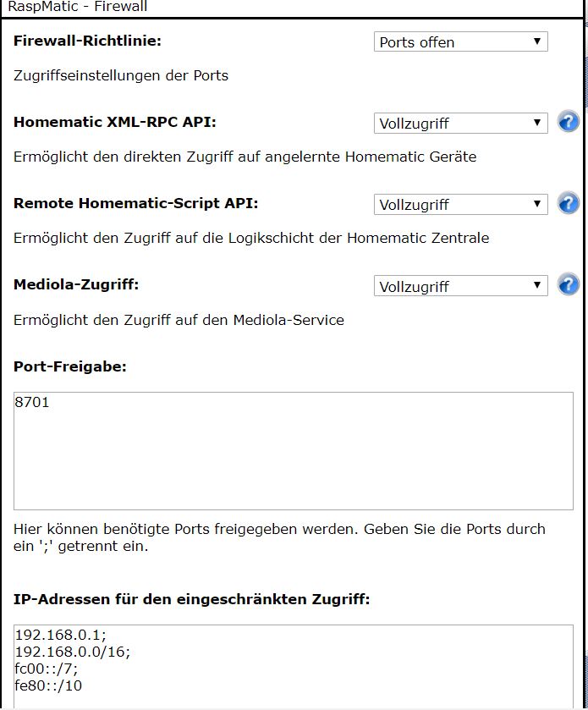This screenshot has height=710, width=588.
Task: Click the 192.168.0.0/16 entry in IP list
Action: [x=72, y=651]
